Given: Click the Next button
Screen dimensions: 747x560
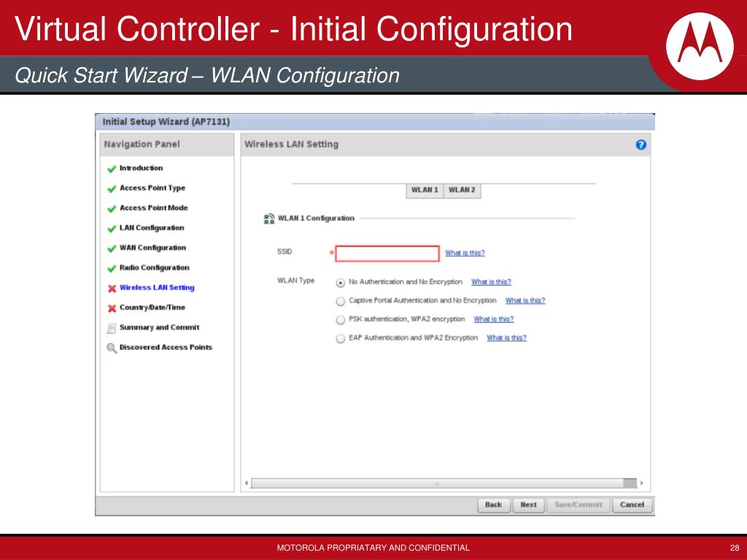Looking at the screenshot, I should [x=528, y=505].
